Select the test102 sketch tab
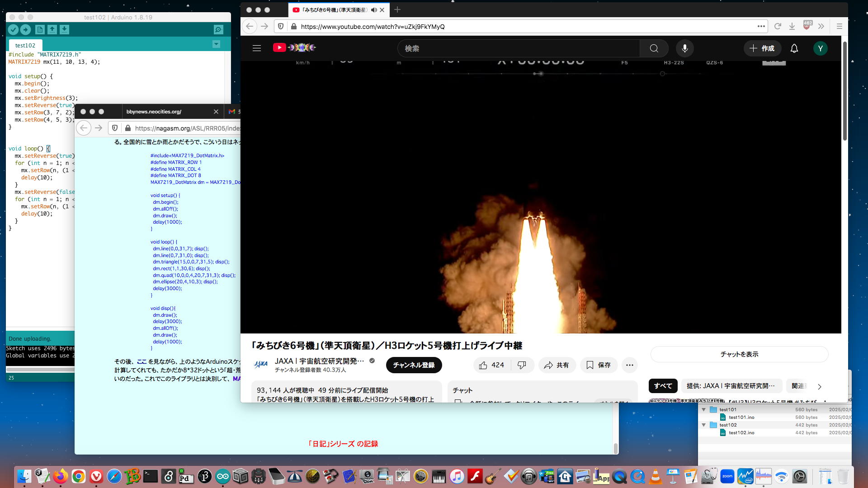The height and width of the screenshot is (488, 868). pyautogui.click(x=25, y=45)
